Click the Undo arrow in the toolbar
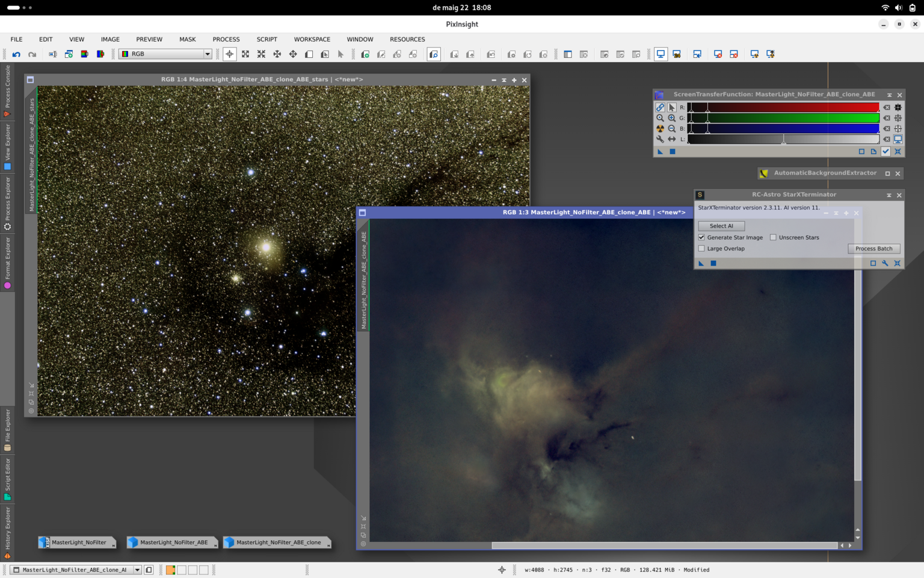Viewport: 924px width, 578px height. (x=16, y=54)
